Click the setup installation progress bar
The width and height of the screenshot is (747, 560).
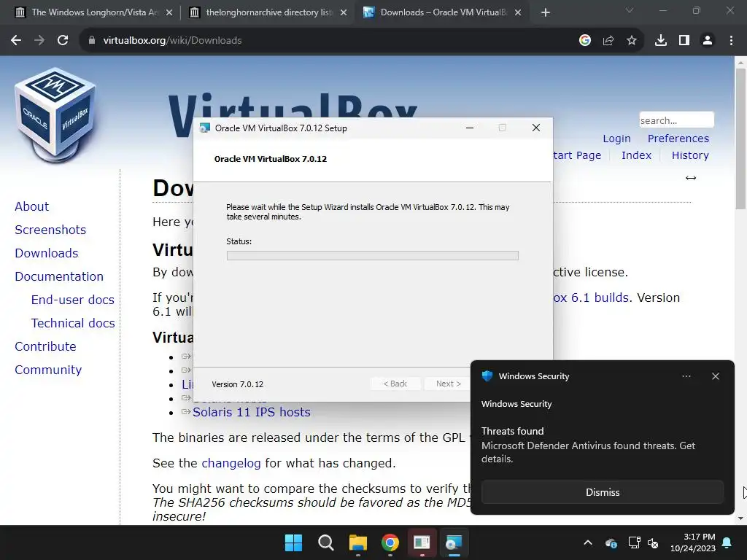point(373,256)
